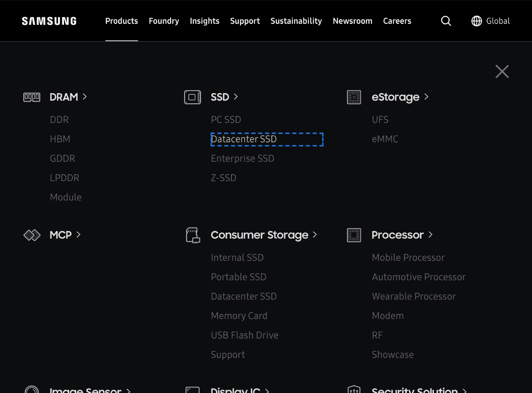Expand Display IC chevron
This screenshot has height=393, width=532.
(267, 390)
